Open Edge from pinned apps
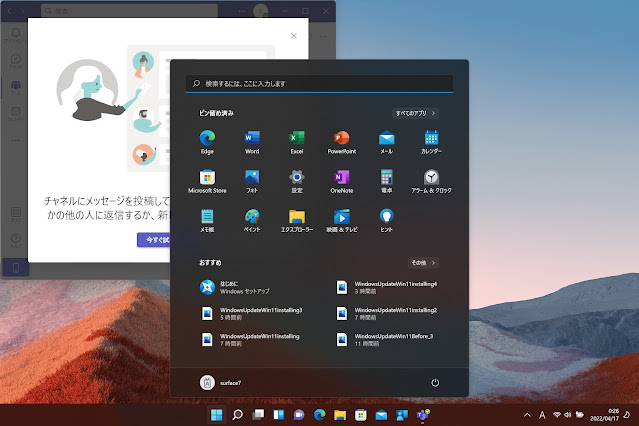Screen dimensions: 639x426 [207, 142]
